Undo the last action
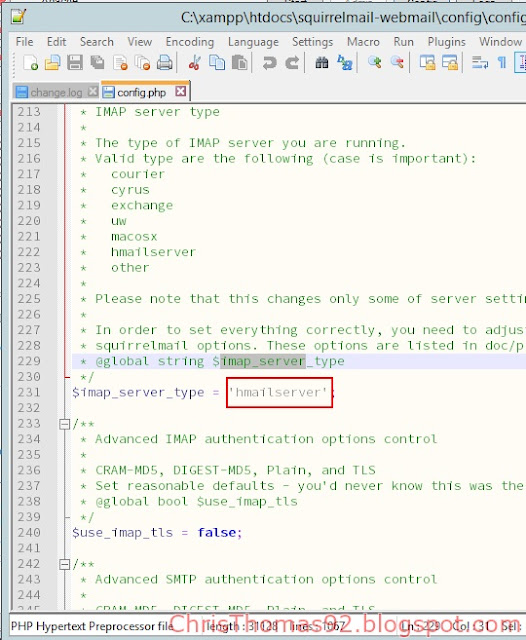The width and height of the screenshot is (526, 640). pos(269,63)
